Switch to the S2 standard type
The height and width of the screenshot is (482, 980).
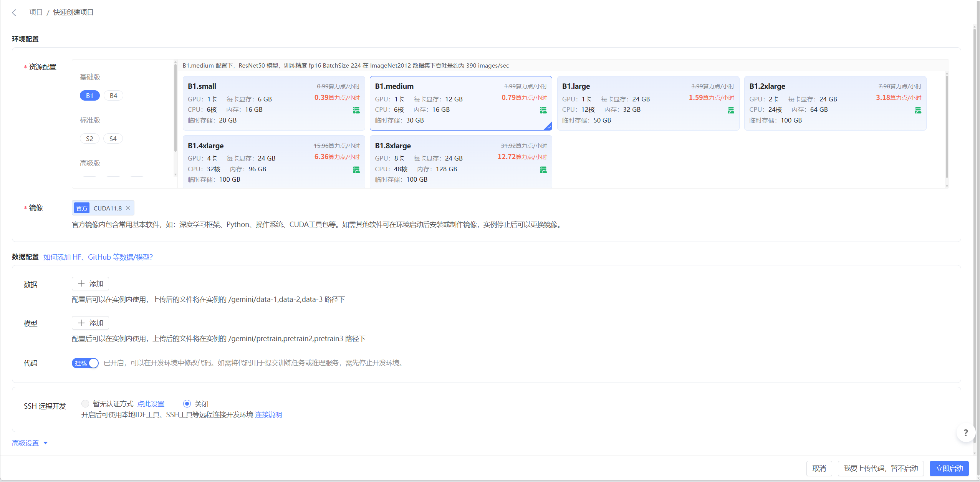tap(89, 139)
